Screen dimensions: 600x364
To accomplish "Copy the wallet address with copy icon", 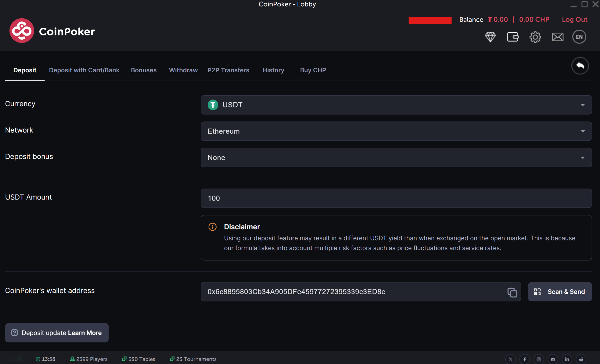I will (x=512, y=292).
